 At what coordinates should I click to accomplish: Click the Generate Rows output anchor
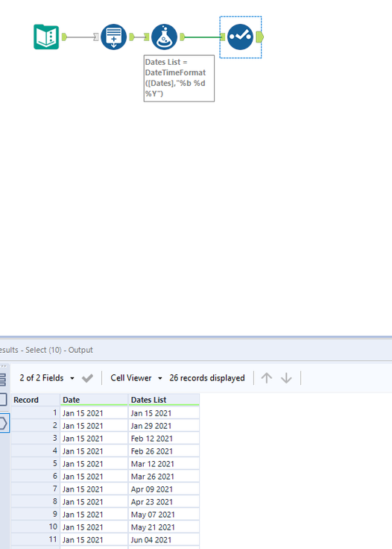tap(131, 37)
